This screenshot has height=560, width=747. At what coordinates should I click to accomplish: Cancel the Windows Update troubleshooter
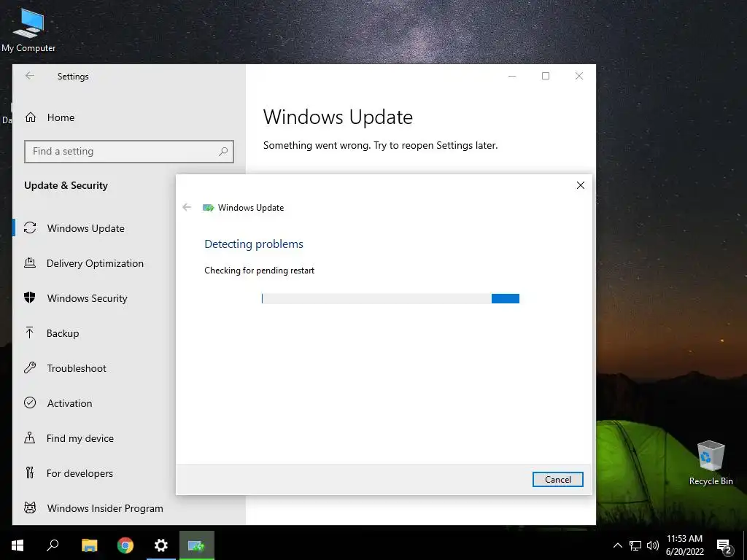(557, 479)
